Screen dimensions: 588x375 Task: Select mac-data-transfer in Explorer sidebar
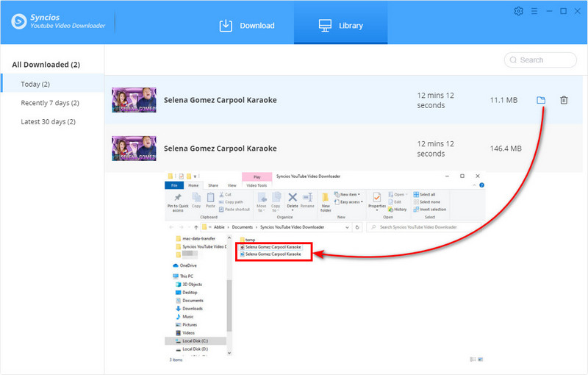(x=196, y=238)
